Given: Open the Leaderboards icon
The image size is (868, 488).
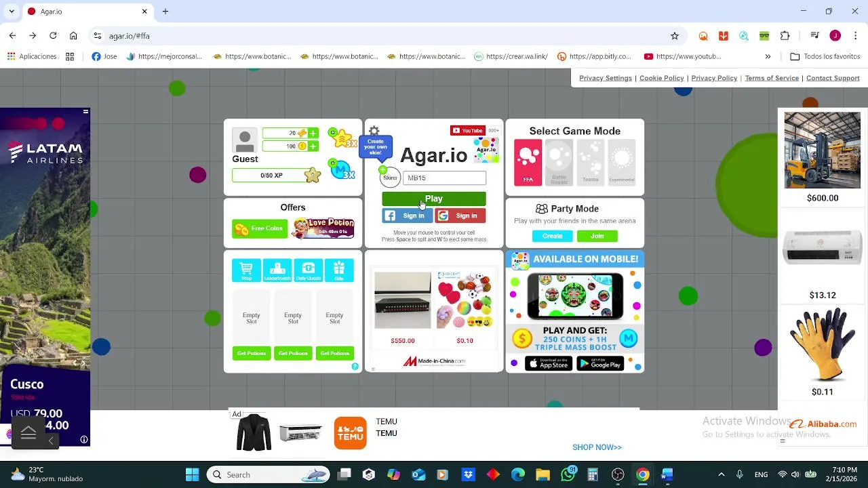Looking at the screenshot, I should click(277, 270).
